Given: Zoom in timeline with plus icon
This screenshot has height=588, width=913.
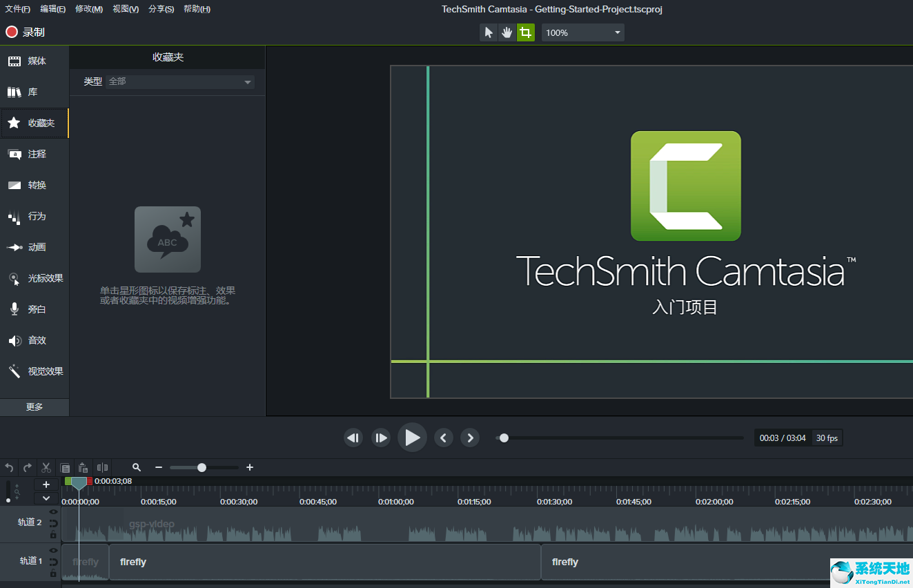Looking at the screenshot, I should click(250, 467).
